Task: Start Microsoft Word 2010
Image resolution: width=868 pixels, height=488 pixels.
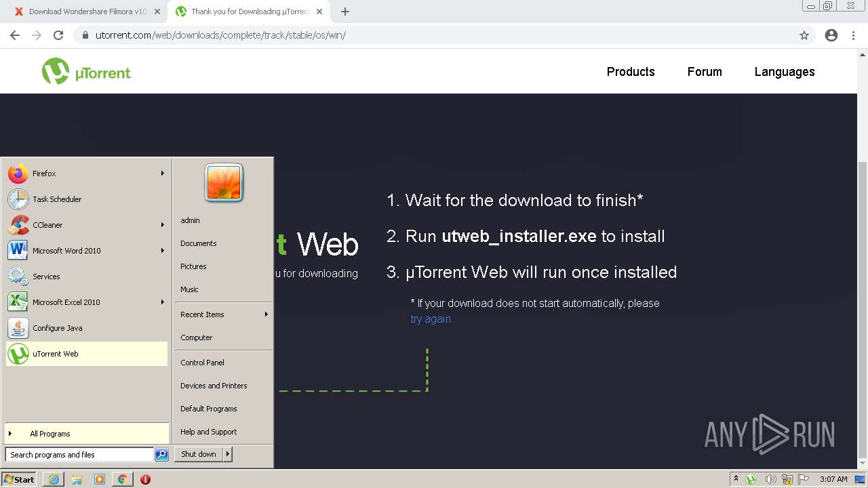Action: pos(86,251)
